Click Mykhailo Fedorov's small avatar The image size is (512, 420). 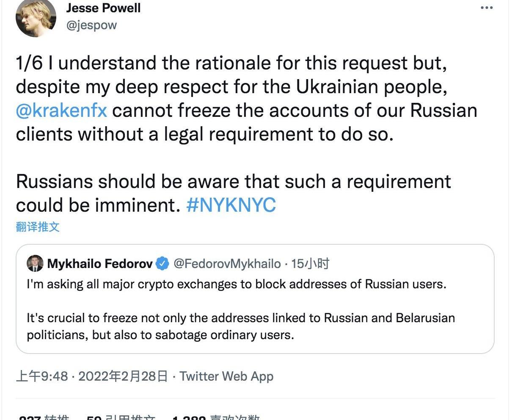click(x=35, y=264)
